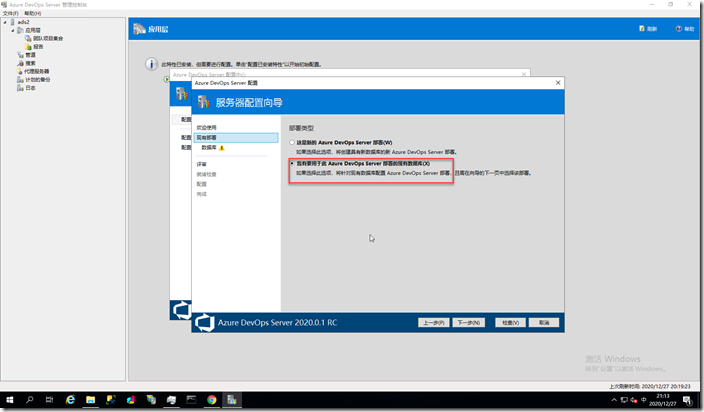Select 应用层 node in the tree
Screen dimensions: 704x412
click(x=33, y=30)
